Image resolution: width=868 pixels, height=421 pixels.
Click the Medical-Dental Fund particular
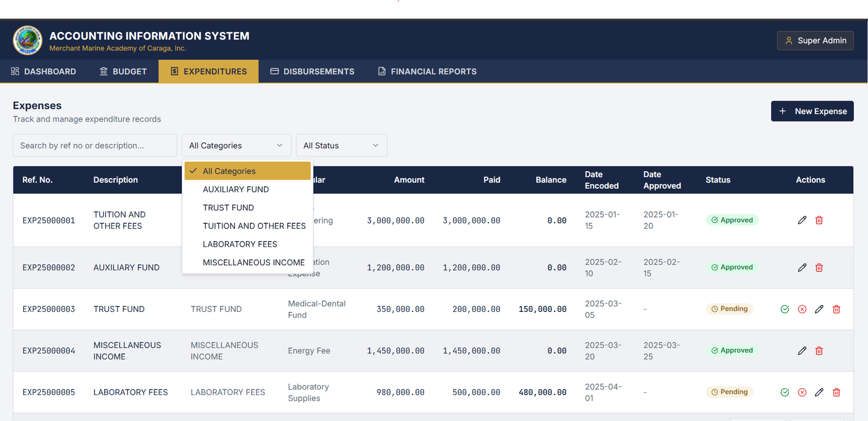click(x=316, y=309)
